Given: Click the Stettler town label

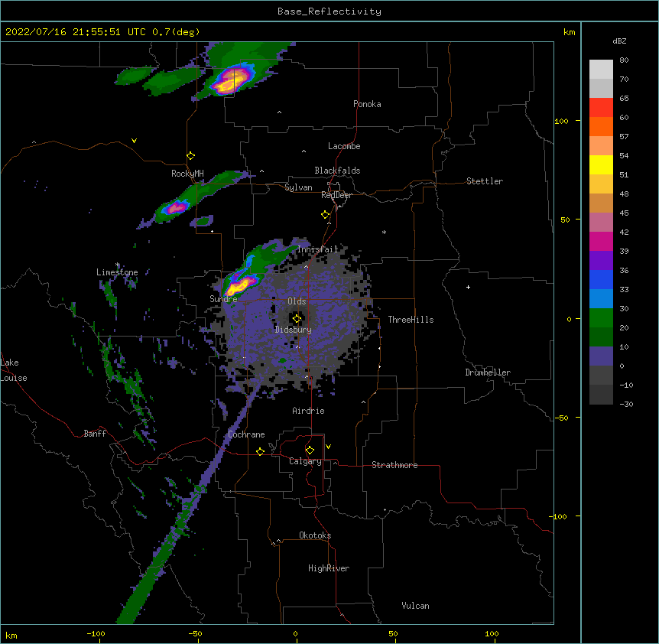Looking at the screenshot, I should (484, 181).
